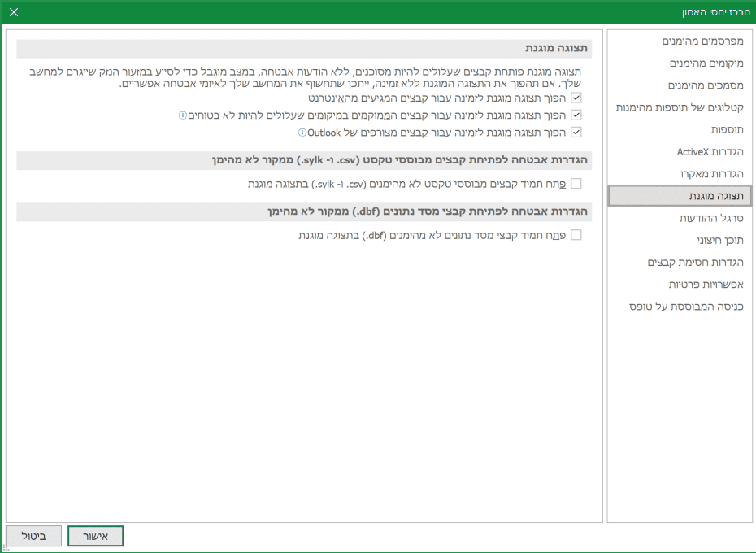Enable always open untrusted .dbf files checkbox
The image size is (756, 553).
click(576, 235)
